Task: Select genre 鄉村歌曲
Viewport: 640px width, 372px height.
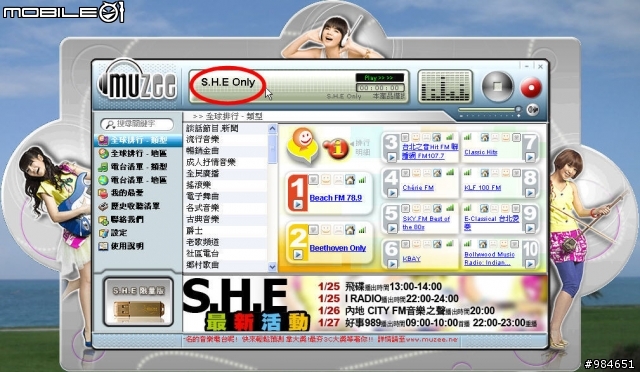Action: coord(226,265)
